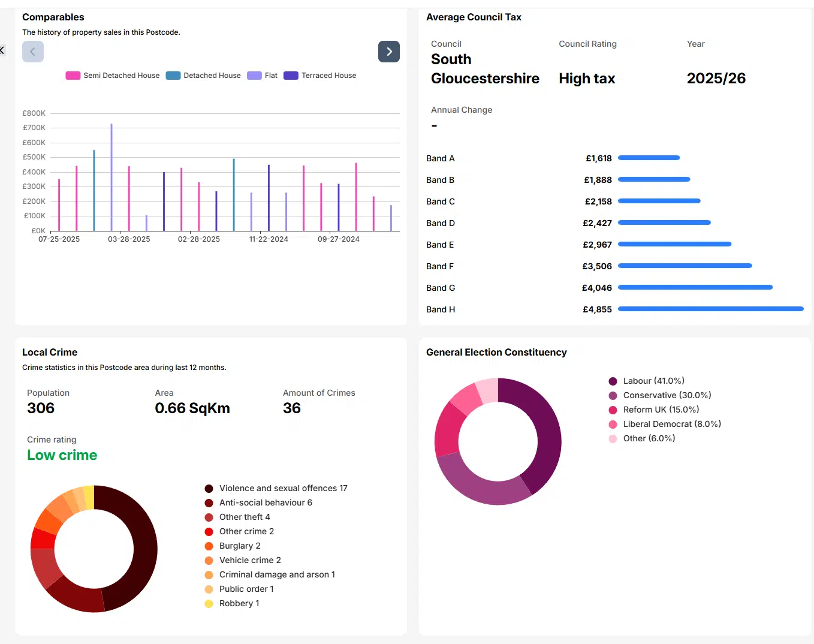
Task: Click the 09-27-2024 date axis label
Action: pyautogui.click(x=339, y=239)
